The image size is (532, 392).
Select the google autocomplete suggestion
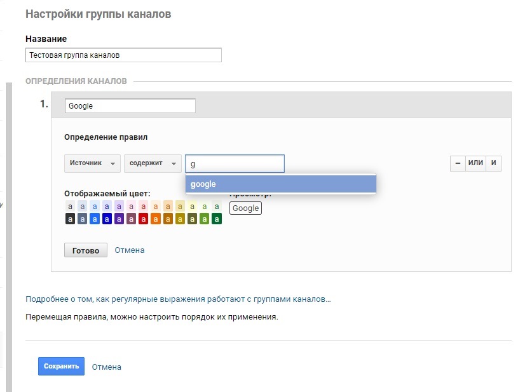281,184
